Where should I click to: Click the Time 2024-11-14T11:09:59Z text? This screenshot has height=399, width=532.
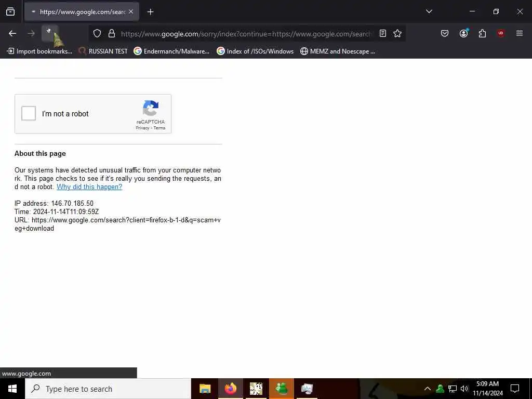tap(57, 212)
